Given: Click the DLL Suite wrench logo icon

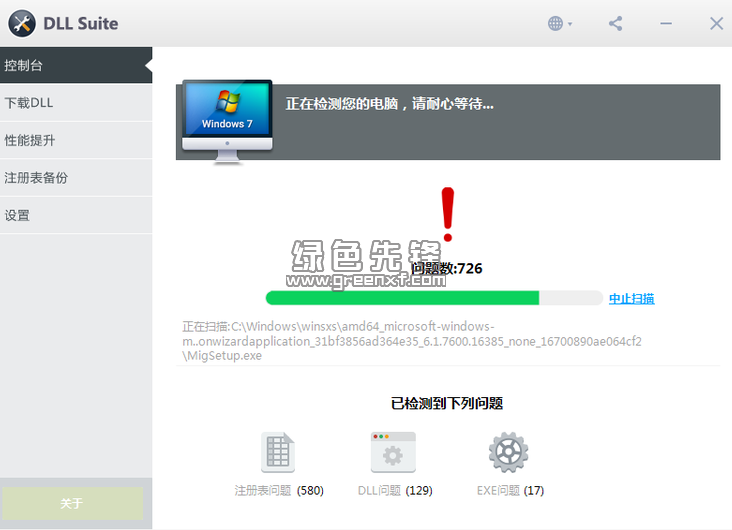Looking at the screenshot, I should point(20,23).
